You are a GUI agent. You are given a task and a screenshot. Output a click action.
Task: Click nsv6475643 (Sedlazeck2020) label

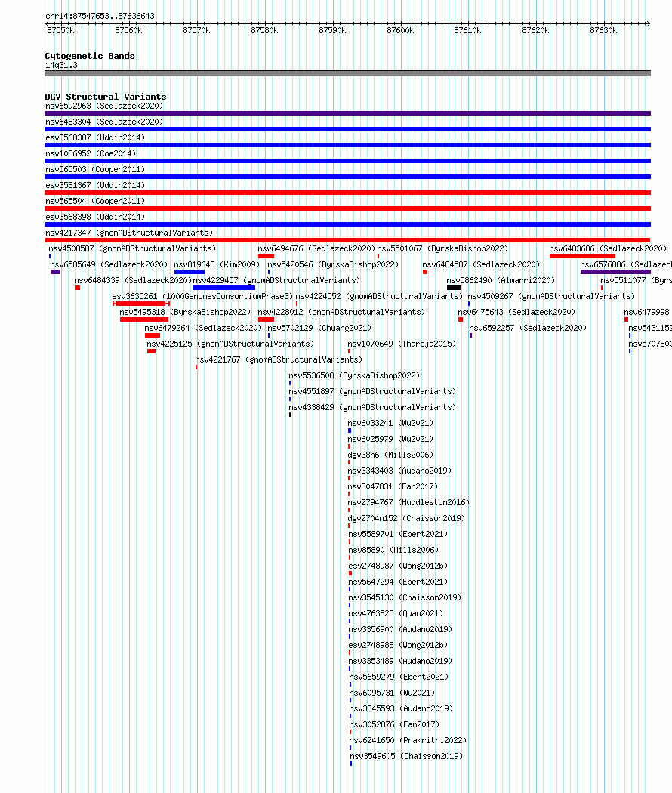click(516, 312)
